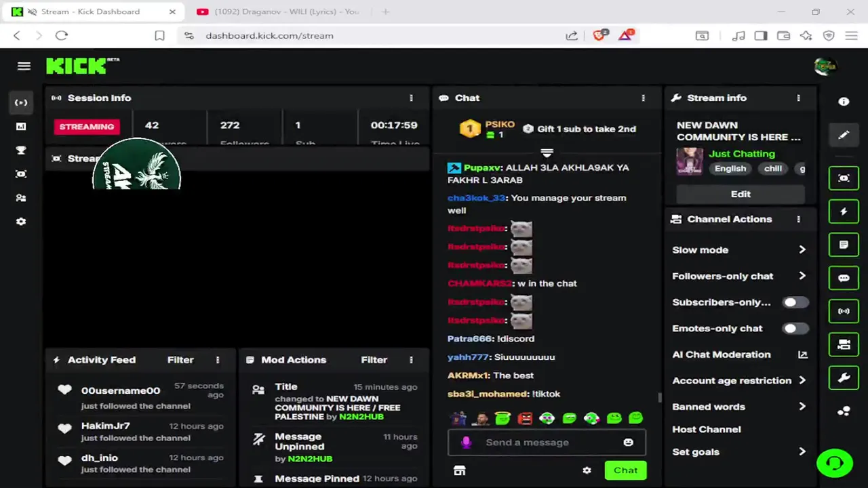Click the chill stream tag
The height and width of the screenshot is (488, 868).
point(772,169)
